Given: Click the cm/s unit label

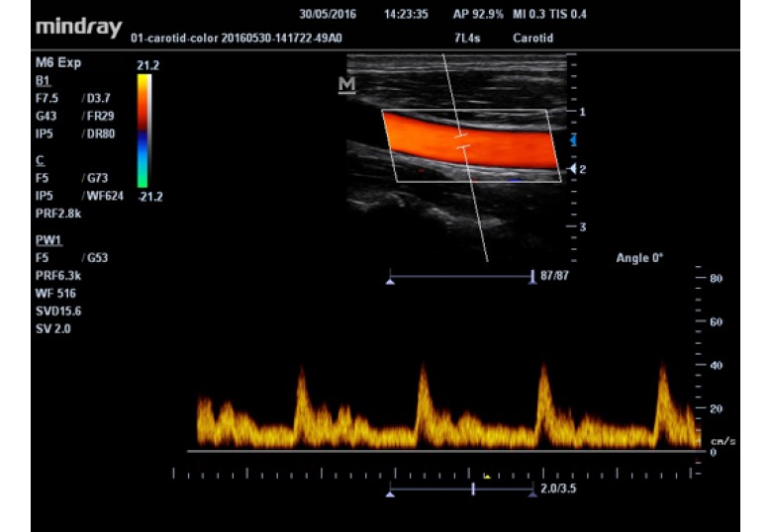Looking at the screenshot, I should 723,441.
